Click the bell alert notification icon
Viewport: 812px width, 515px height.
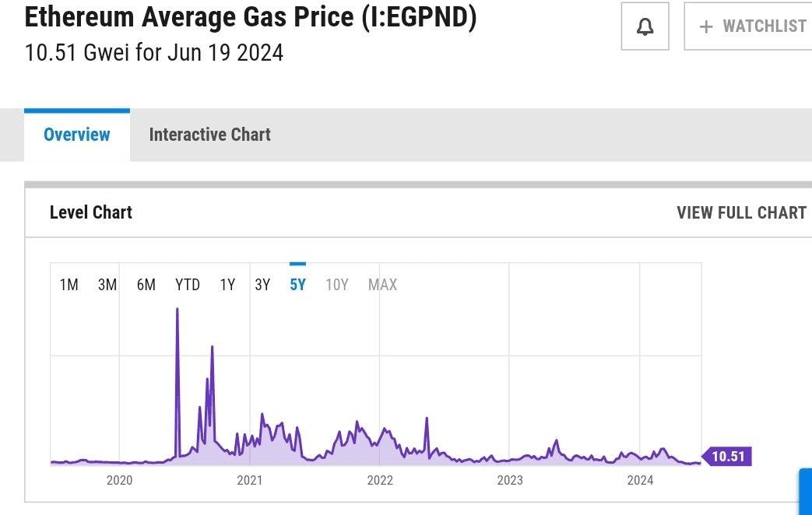click(645, 27)
